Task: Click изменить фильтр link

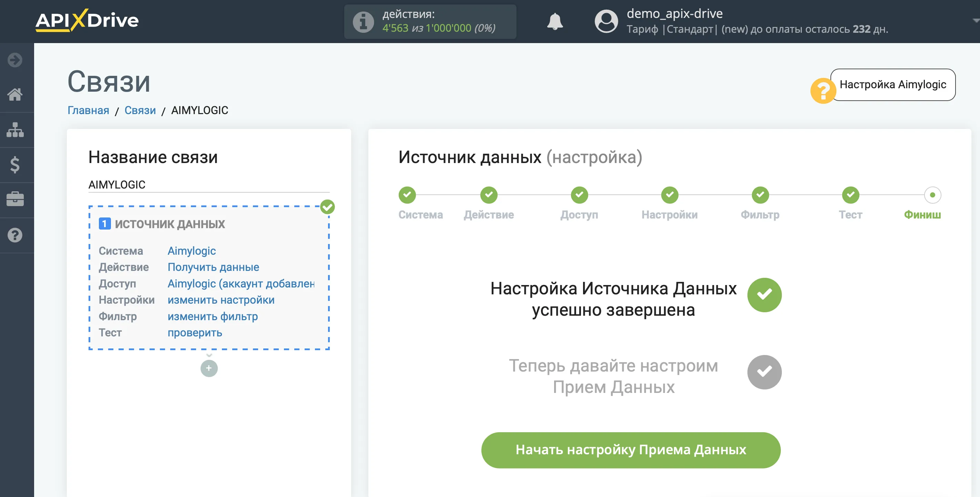Action: pyautogui.click(x=212, y=316)
